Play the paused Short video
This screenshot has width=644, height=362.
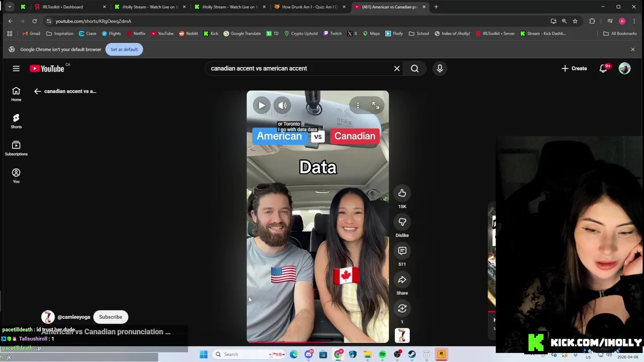(x=262, y=105)
